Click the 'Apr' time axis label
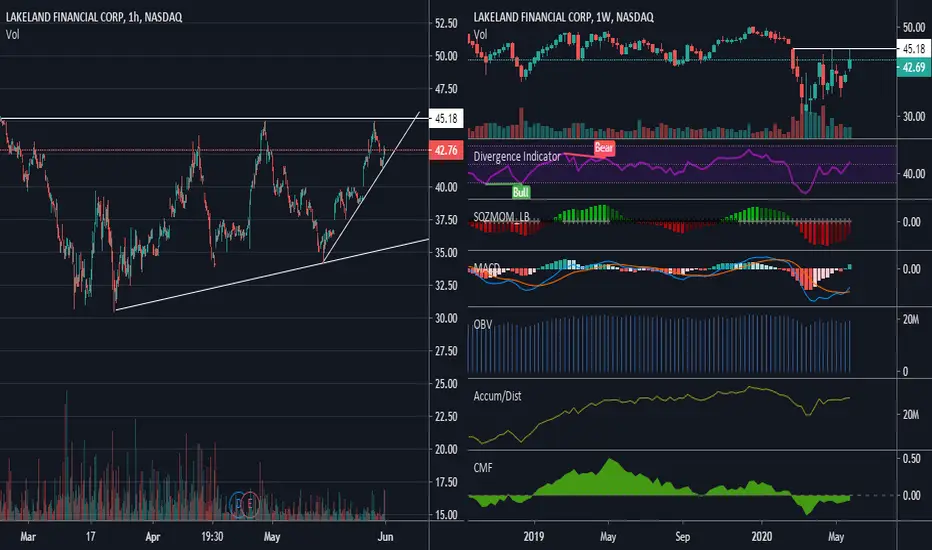The image size is (932, 550). (x=153, y=536)
